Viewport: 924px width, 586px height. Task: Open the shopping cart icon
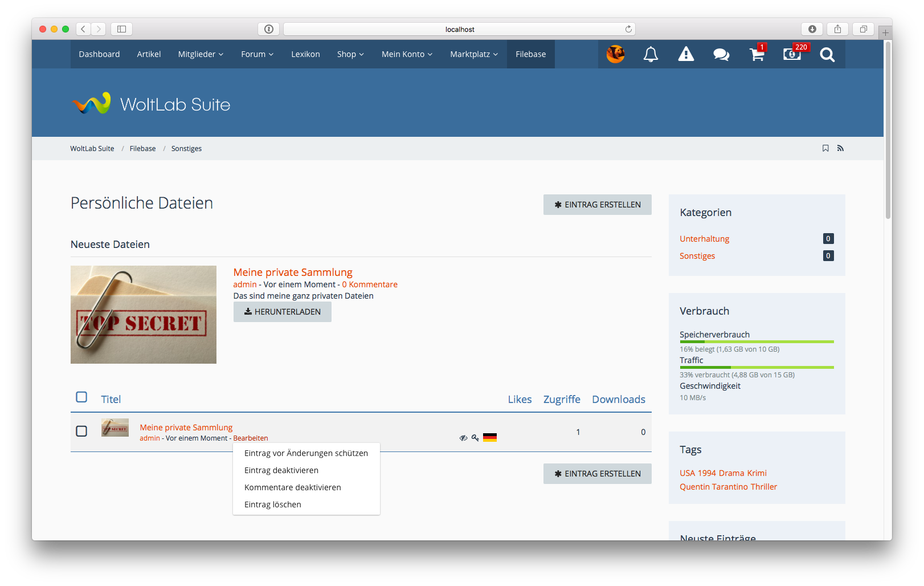pyautogui.click(x=757, y=55)
